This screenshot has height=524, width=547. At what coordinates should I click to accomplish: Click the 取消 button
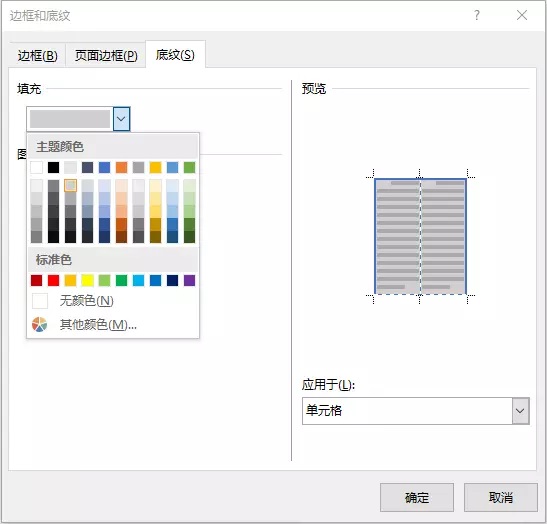[501, 497]
